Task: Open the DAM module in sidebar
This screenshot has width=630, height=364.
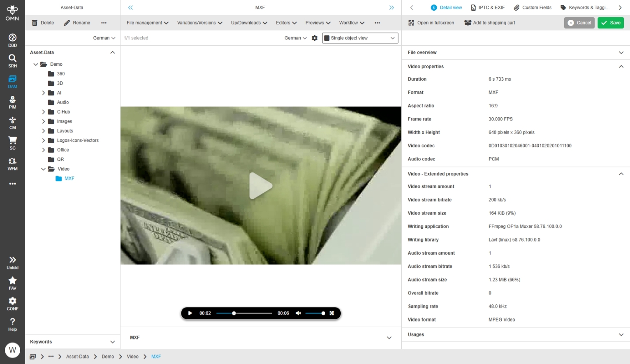Action: tap(12, 81)
